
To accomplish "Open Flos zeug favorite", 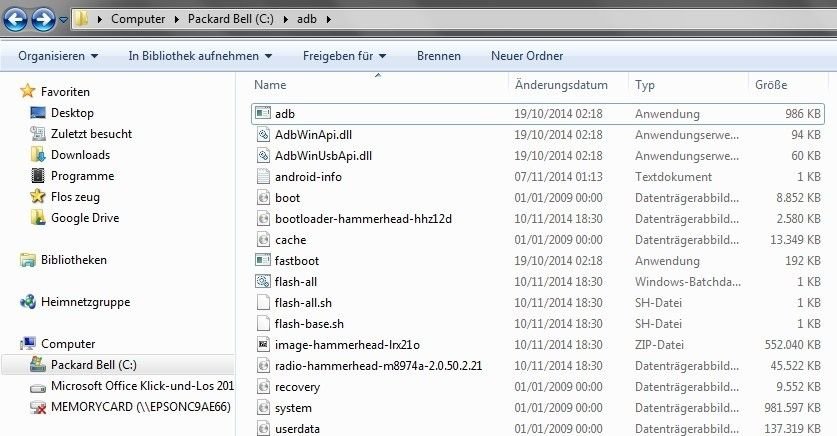I will click(x=75, y=196).
